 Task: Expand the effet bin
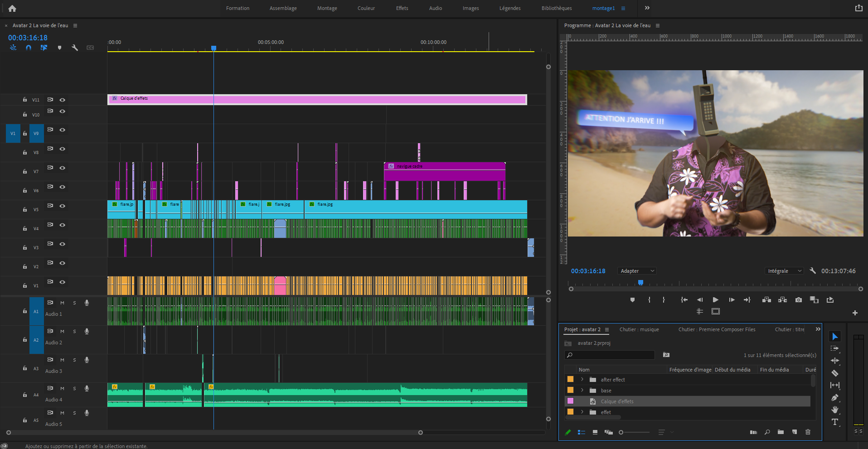582,412
